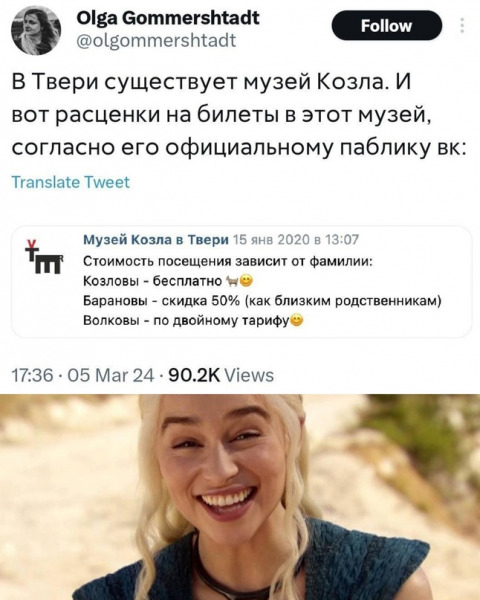Open the Музей Козла в Твери page name
This screenshot has width=480, height=600.
click(x=156, y=240)
